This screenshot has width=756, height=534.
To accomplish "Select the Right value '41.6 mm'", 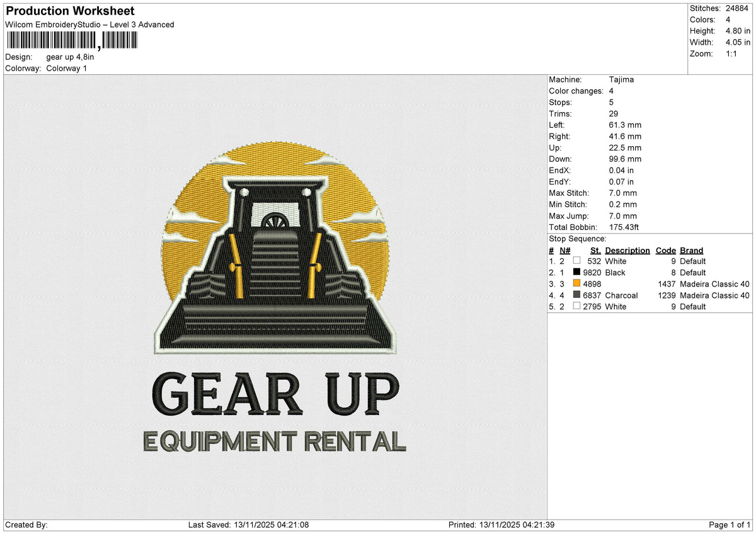I will pos(625,136).
